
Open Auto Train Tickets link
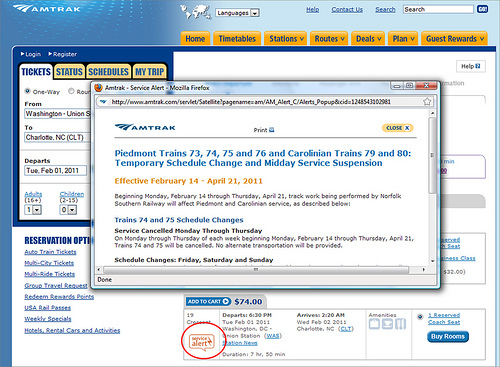(x=50, y=252)
